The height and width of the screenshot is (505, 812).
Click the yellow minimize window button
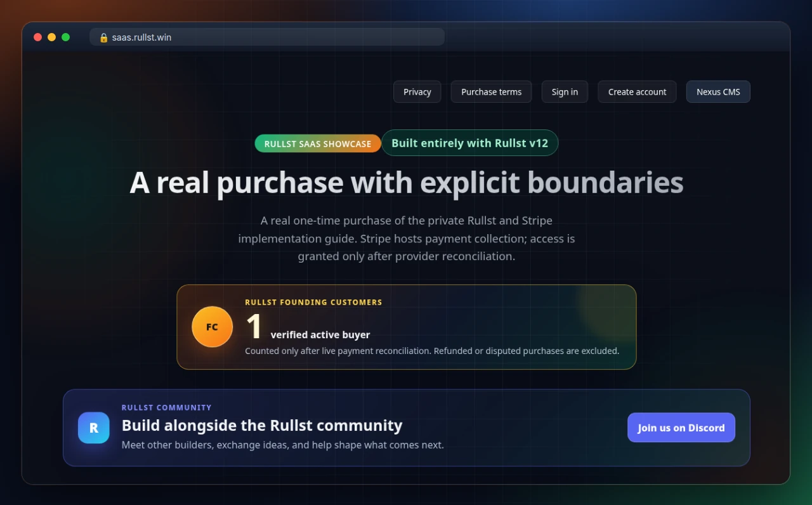pyautogui.click(x=52, y=37)
